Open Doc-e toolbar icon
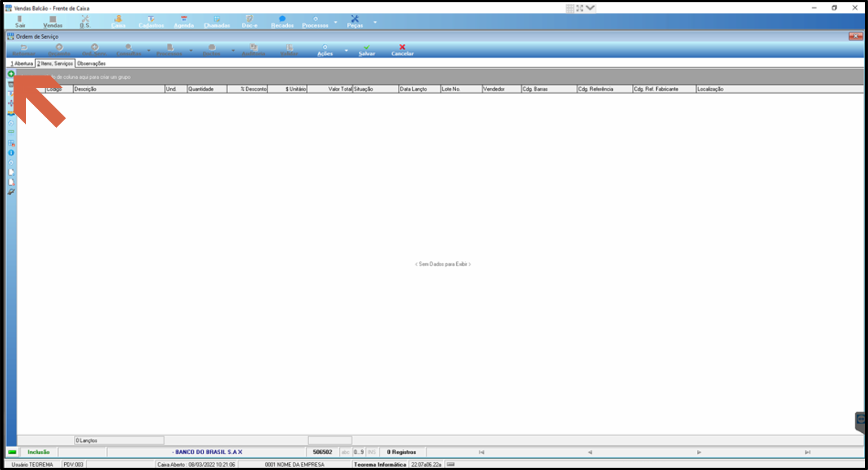Viewport: 868px width, 470px height. [250, 21]
